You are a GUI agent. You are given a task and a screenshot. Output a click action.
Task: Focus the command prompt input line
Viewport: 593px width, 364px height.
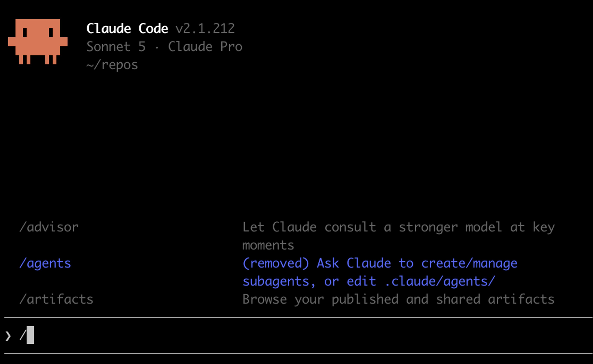tap(298, 335)
